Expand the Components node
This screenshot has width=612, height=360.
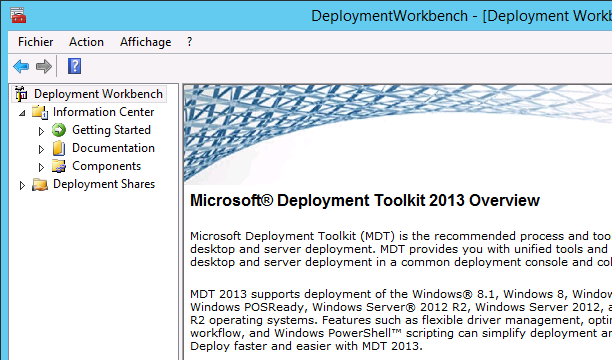point(41,167)
